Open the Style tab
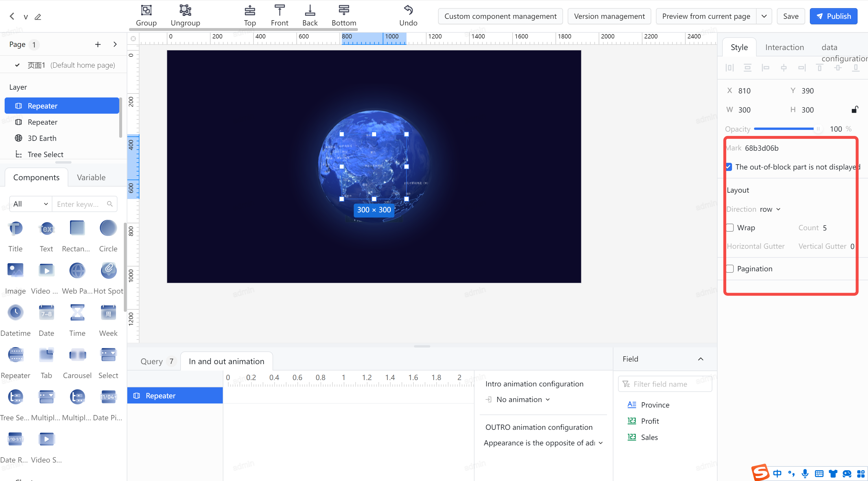This screenshot has width=868, height=481. pyautogui.click(x=739, y=47)
